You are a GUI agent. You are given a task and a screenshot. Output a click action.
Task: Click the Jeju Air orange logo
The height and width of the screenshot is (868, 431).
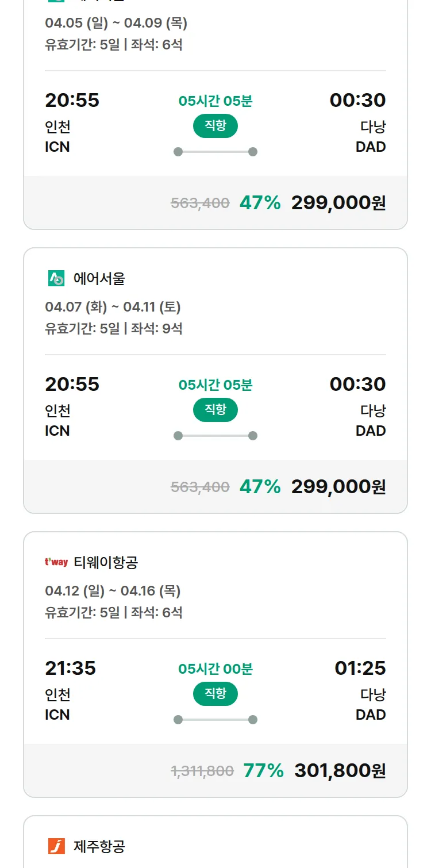coord(56,846)
